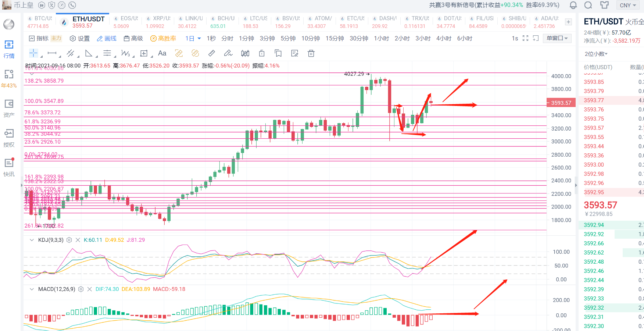Viewport: 644px width, 331px height.
Task: Add a new ticker tab with plus button
Action: pos(568,22)
